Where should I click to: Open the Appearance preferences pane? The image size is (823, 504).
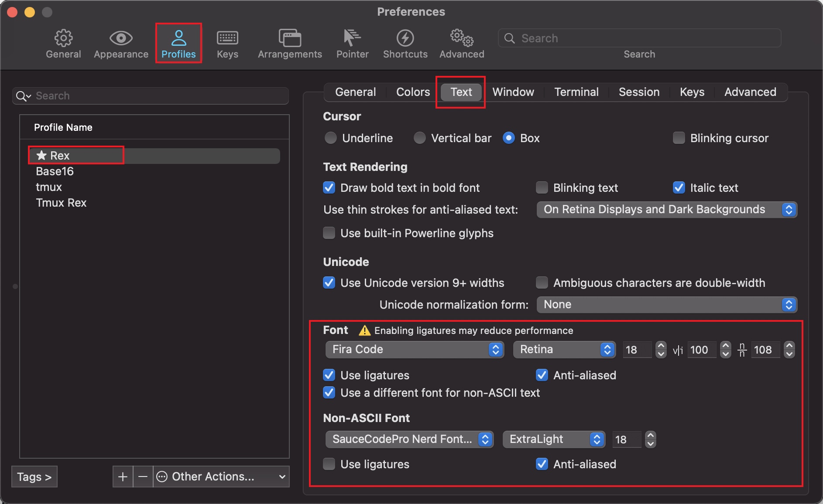[x=121, y=44]
